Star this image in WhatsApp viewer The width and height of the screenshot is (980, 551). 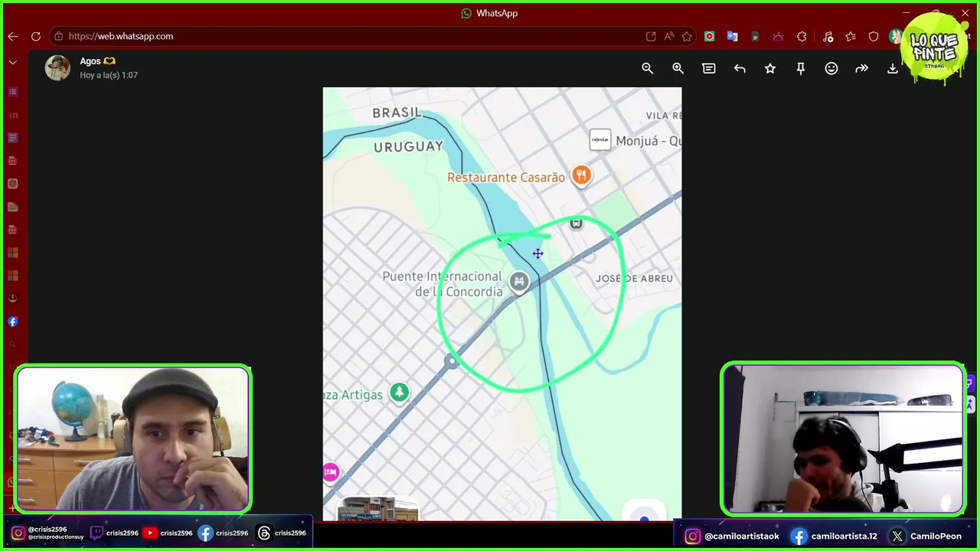pos(770,68)
